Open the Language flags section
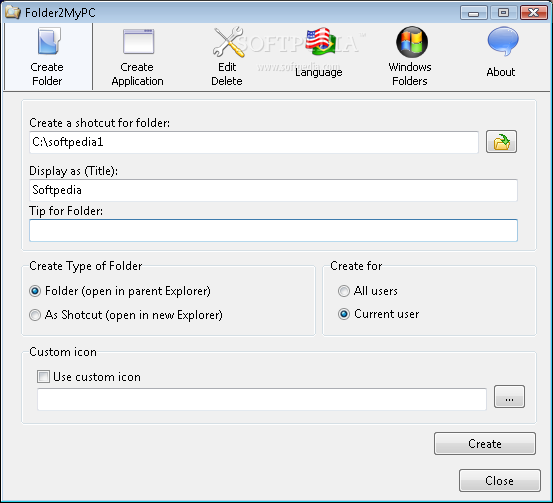 (318, 53)
